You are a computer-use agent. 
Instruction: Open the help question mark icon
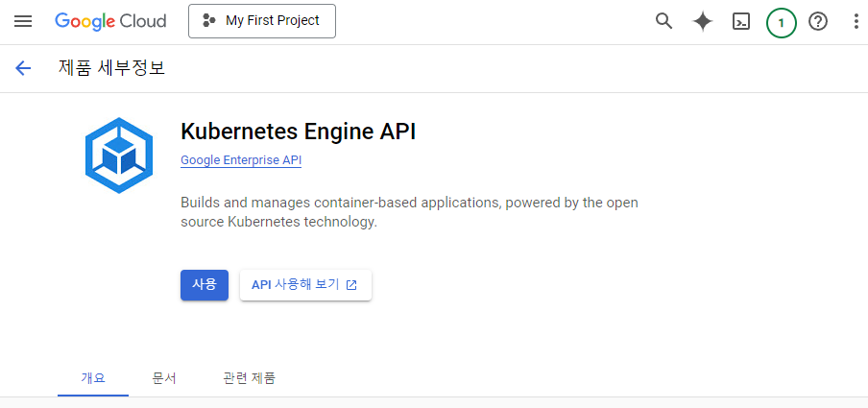tap(818, 21)
